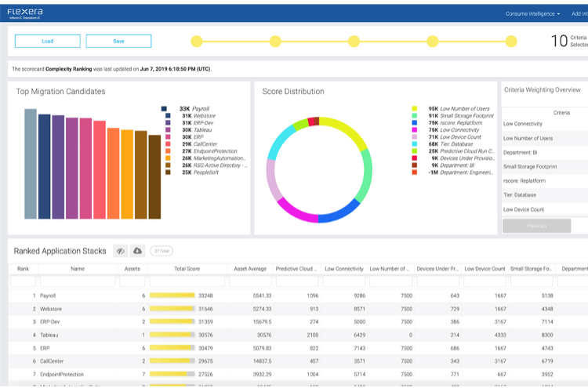Select the second yellow step circle

click(x=275, y=41)
